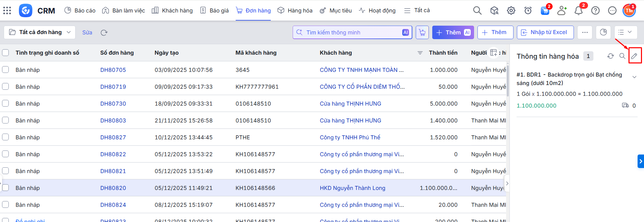Viewport: 644px width, 222px height.
Task: Open customer link Công ty TNHH Phú Thế
Action: [350, 137]
